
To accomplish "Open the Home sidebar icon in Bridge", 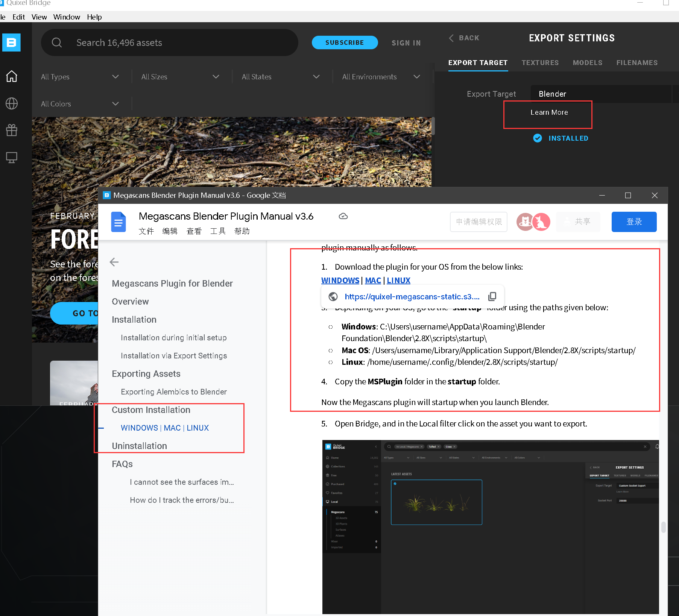I will click(12, 76).
